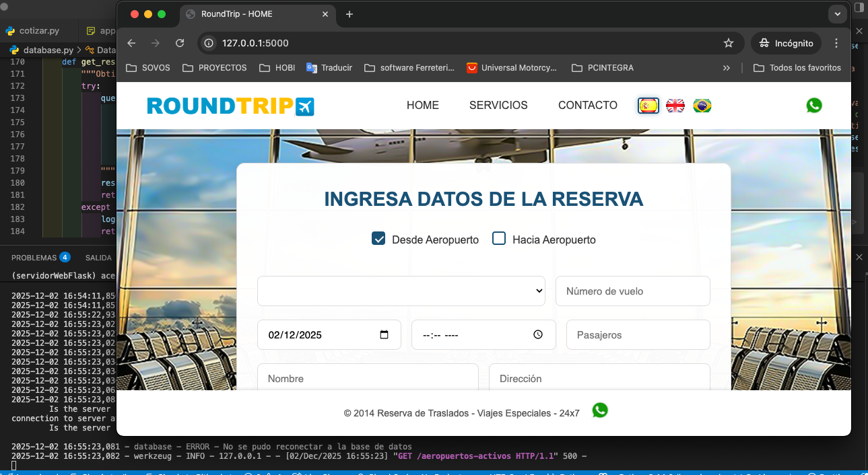Viewport: 868px width, 475px height.
Task: Open cotizar.py tab in VS Code
Action: pyautogui.click(x=40, y=31)
